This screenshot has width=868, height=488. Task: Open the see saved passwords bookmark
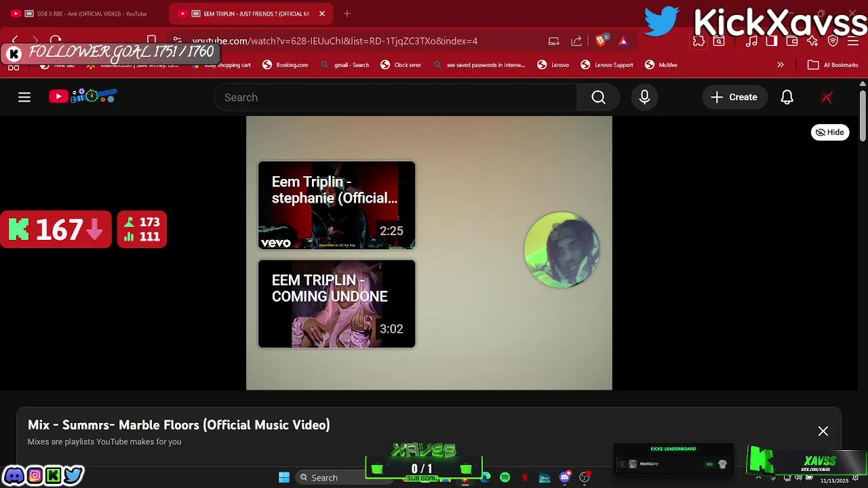click(x=479, y=65)
